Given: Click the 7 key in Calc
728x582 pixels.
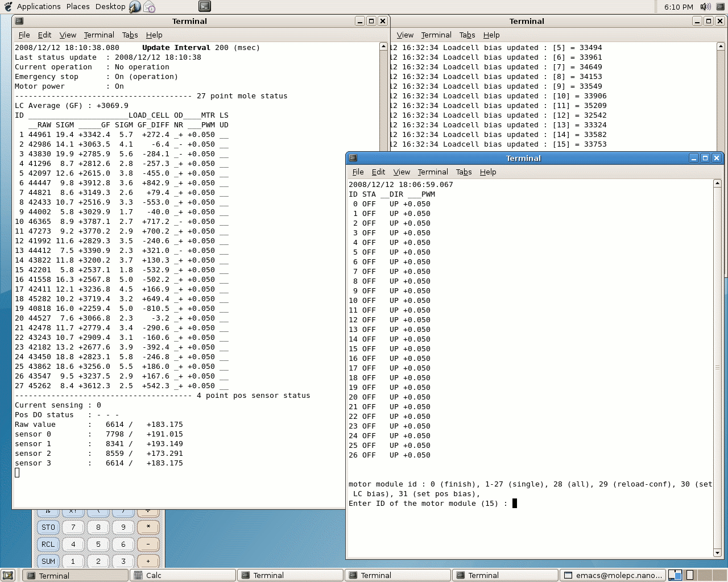Looking at the screenshot, I should (73, 527).
